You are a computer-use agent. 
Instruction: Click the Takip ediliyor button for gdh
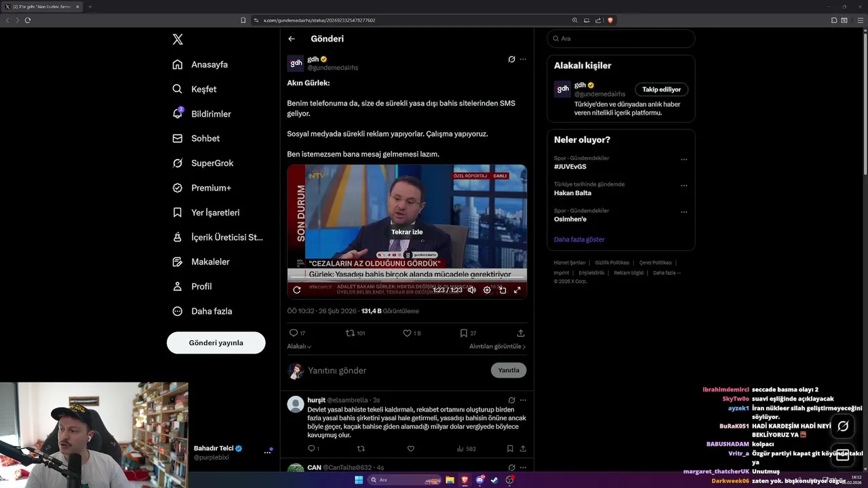pos(661,89)
